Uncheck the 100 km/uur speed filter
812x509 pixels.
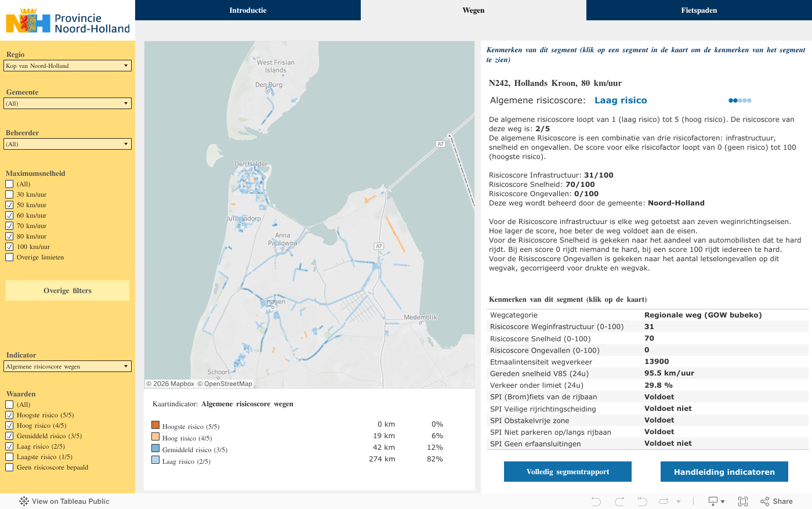pyautogui.click(x=9, y=247)
